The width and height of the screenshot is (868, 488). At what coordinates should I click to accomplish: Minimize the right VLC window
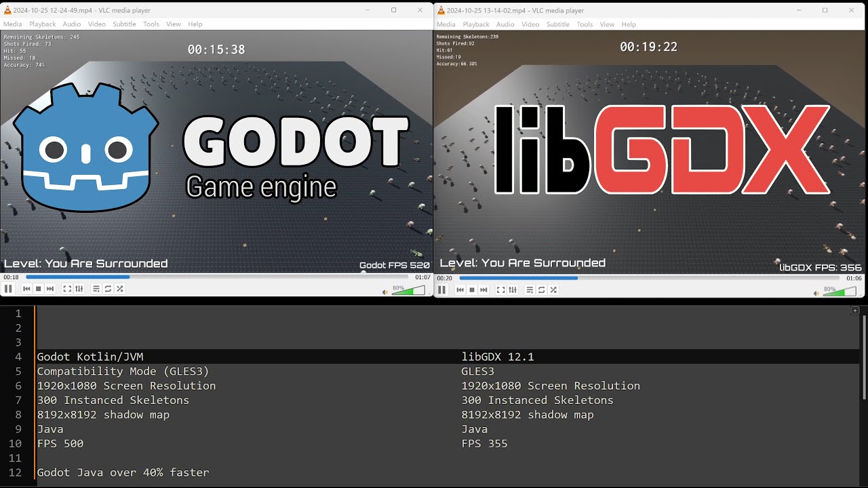(799, 10)
